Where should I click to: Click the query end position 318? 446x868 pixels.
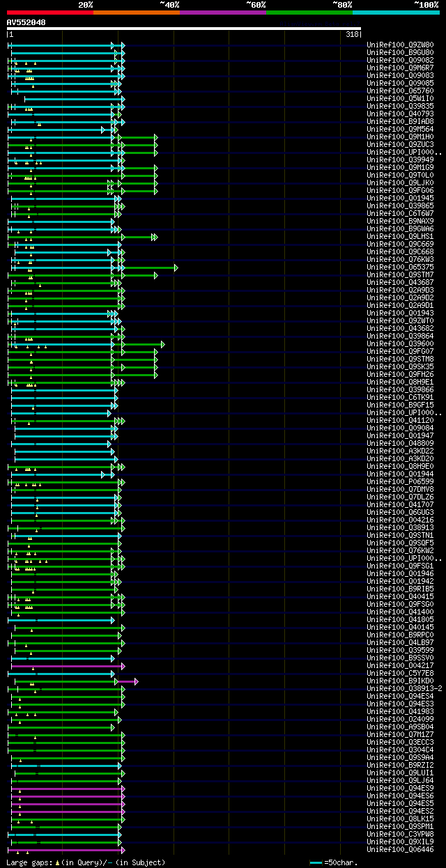pos(352,34)
